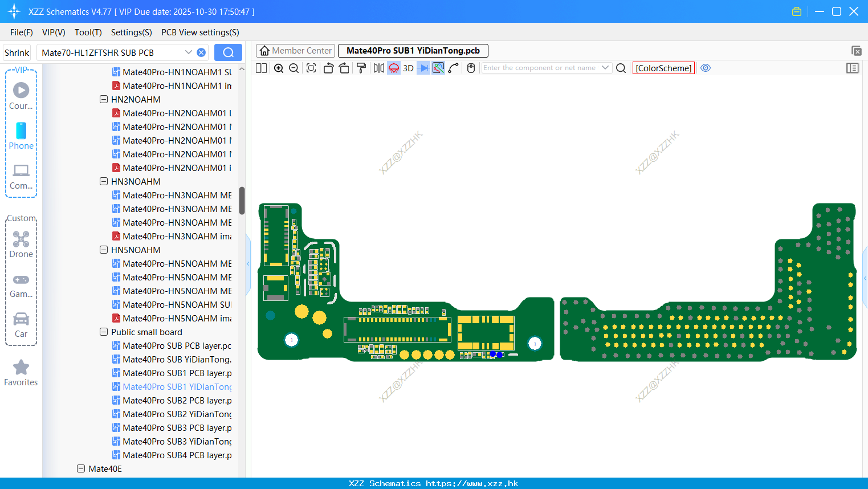The height and width of the screenshot is (489, 868).
Task: Open Member Center home tab
Action: pyautogui.click(x=295, y=51)
